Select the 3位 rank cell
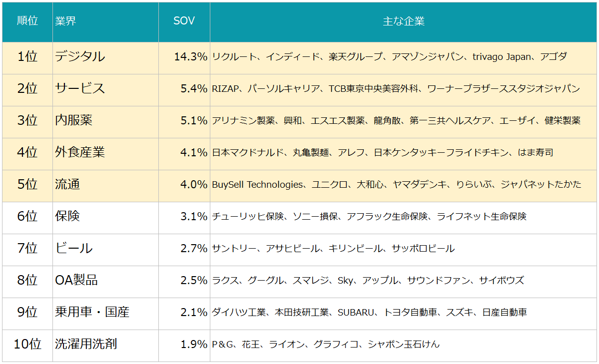The height and width of the screenshot is (364, 599). click(27, 122)
